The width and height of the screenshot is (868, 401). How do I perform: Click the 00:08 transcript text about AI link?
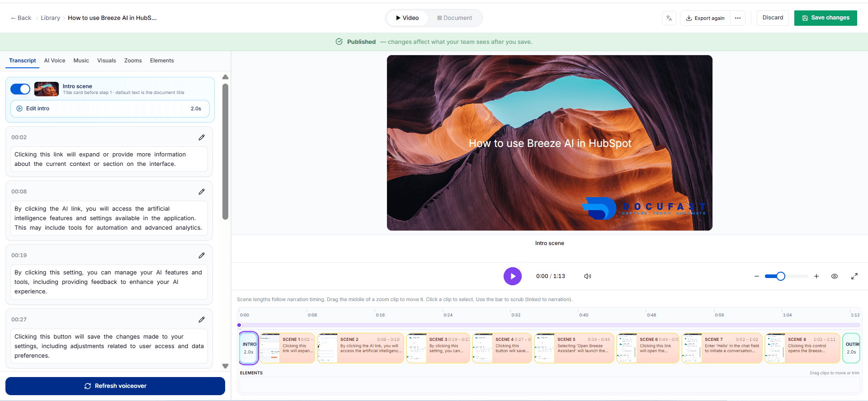[x=109, y=218]
